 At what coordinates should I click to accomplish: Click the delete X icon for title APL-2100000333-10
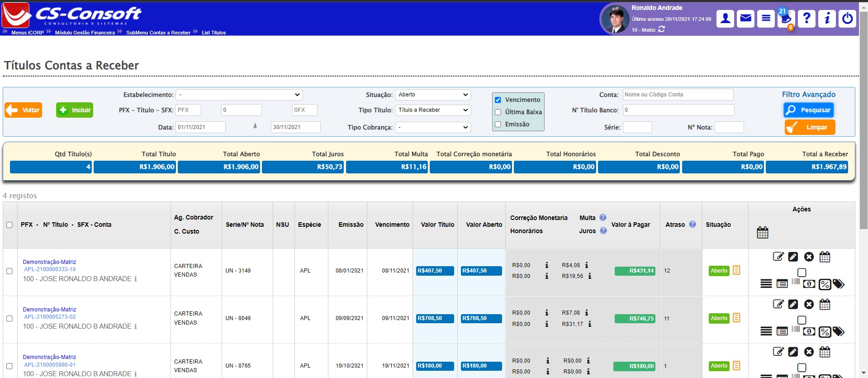pyautogui.click(x=809, y=257)
